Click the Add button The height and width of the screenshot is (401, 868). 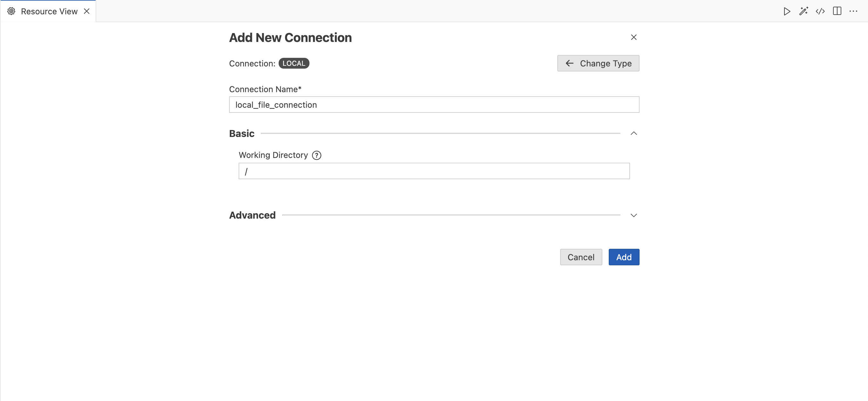pyautogui.click(x=624, y=257)
